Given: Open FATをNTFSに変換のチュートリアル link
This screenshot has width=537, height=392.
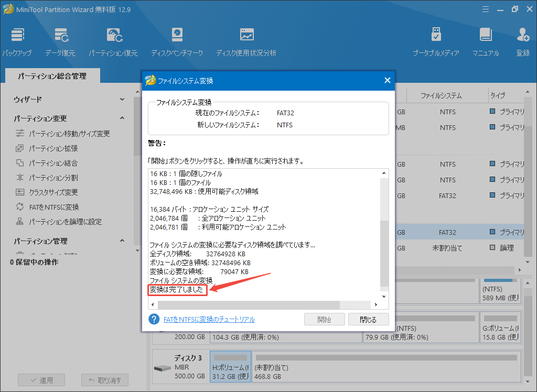Looking at the screenshot, I should (209, 320).
